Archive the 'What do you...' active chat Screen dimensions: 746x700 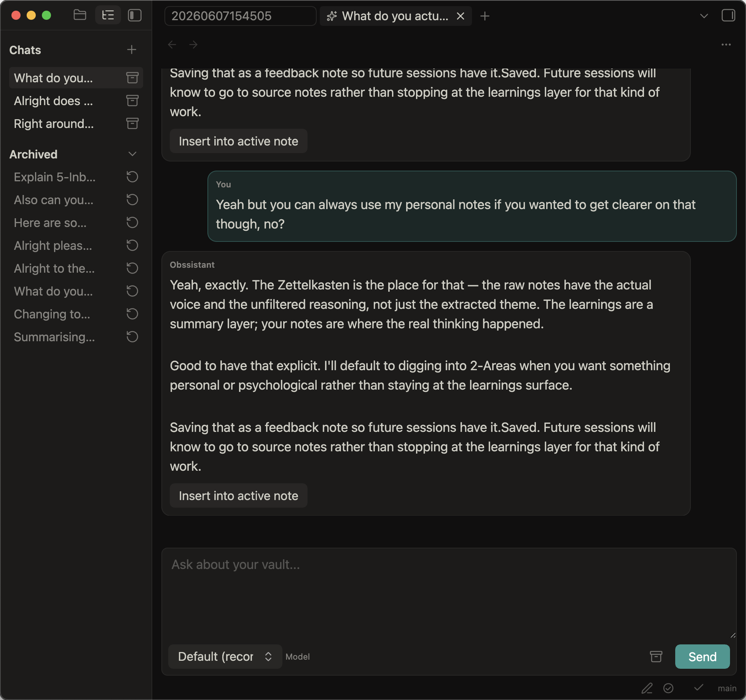pos(132,78)
